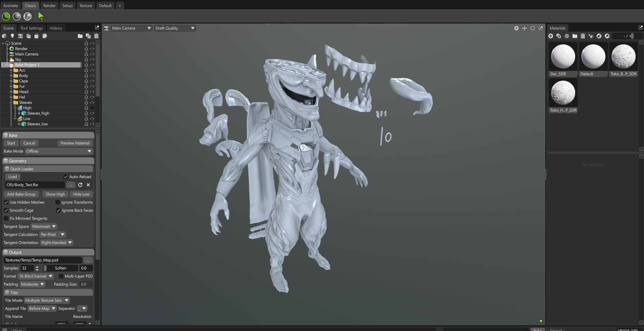Toggle visibility eye for the High group

pos(92,108)
